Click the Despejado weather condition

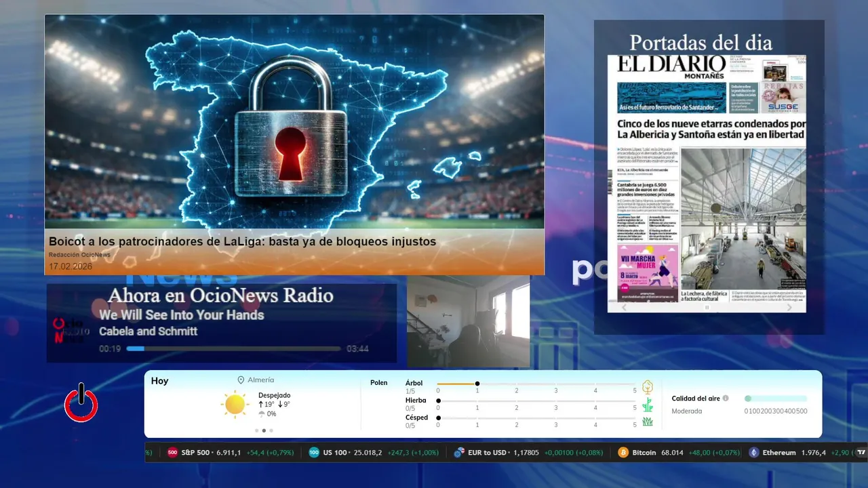coord(274,395)
